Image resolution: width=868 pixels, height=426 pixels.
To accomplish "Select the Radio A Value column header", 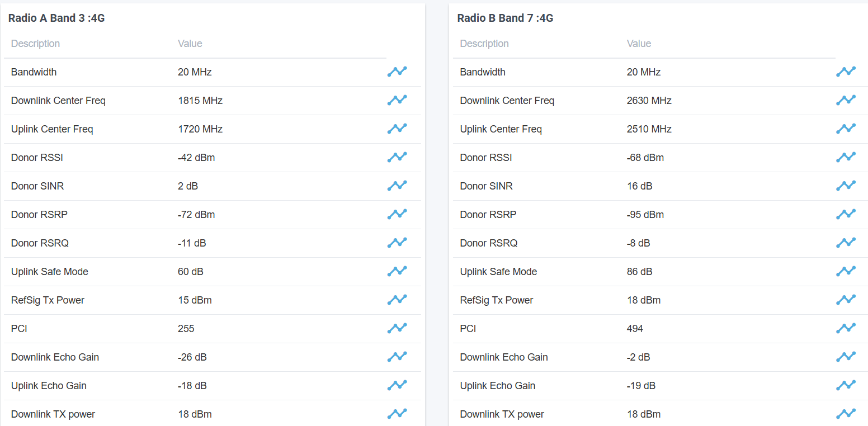I will (190, 44).
